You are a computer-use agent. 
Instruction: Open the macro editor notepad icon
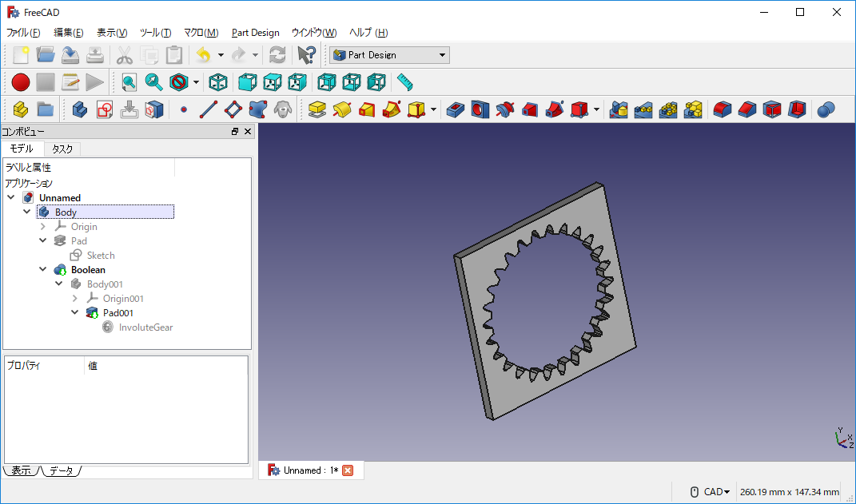(70, 82)
